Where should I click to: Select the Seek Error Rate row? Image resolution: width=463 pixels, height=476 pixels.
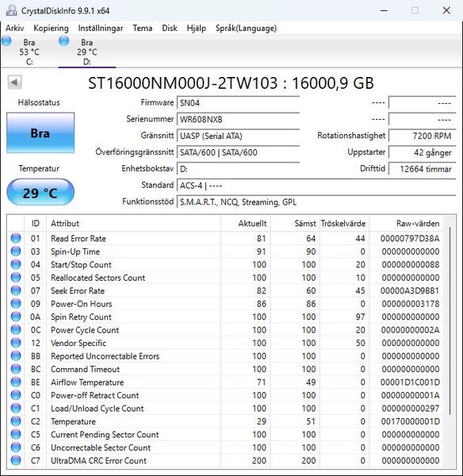(x=225, y=290)
